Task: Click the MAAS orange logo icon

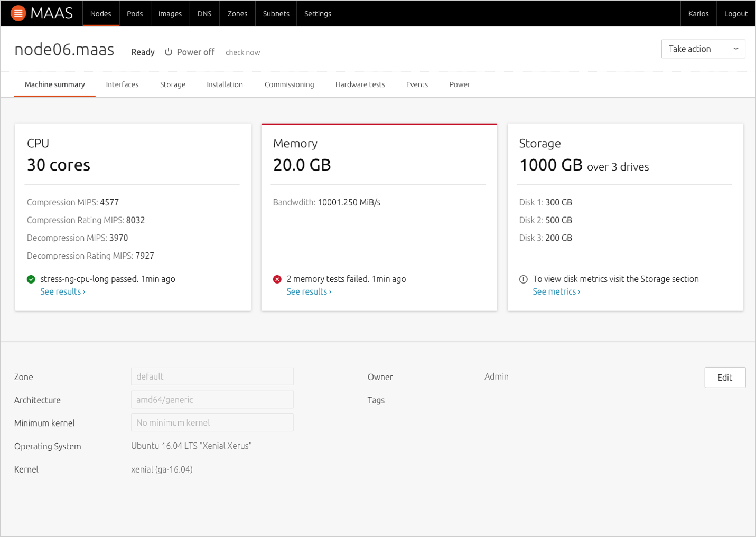Action: pos(18,13)
